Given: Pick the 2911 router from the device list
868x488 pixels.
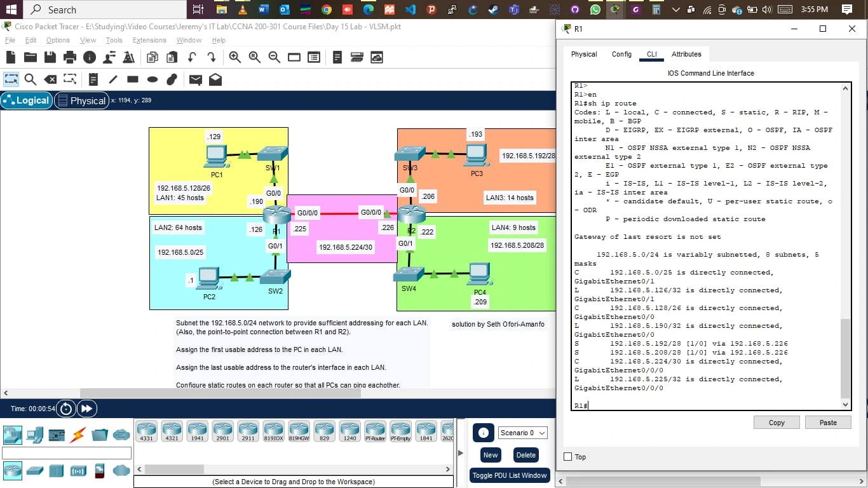Looking at the screenshot, I should pyautogui.click(x=248, y=431).
